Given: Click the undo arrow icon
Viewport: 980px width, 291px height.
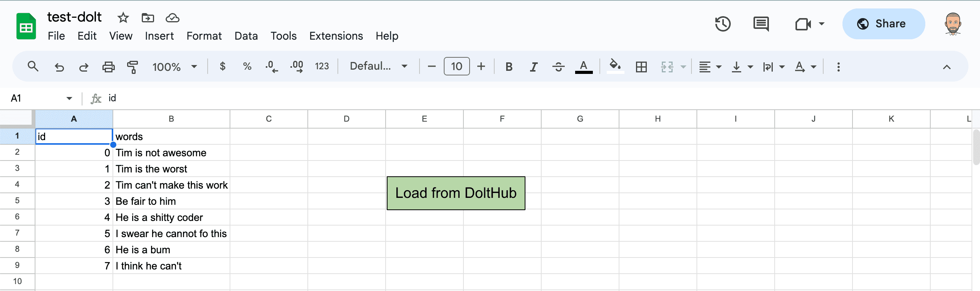Looking at the screenshot, I should coord(59,67).
